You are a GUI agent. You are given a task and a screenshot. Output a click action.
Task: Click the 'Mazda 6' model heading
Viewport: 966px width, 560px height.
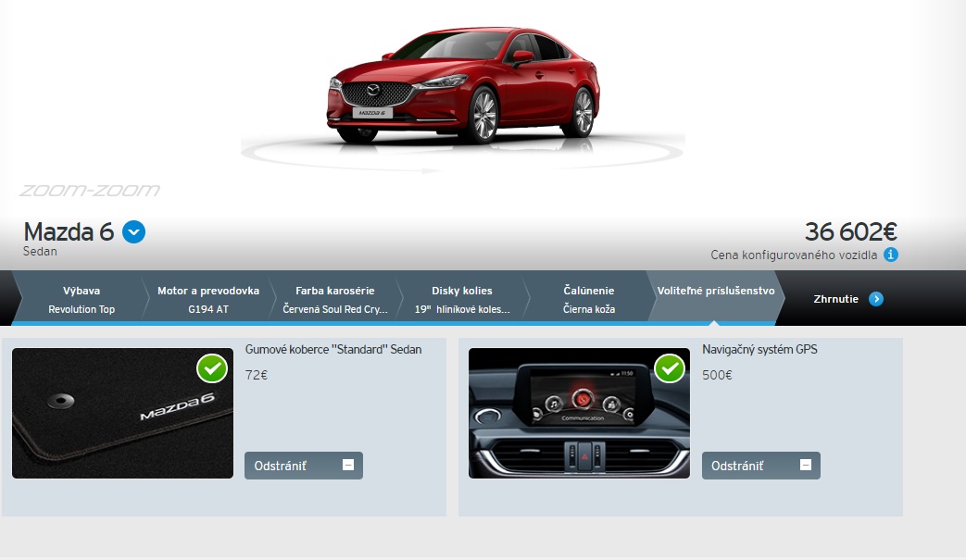[69, 232]
